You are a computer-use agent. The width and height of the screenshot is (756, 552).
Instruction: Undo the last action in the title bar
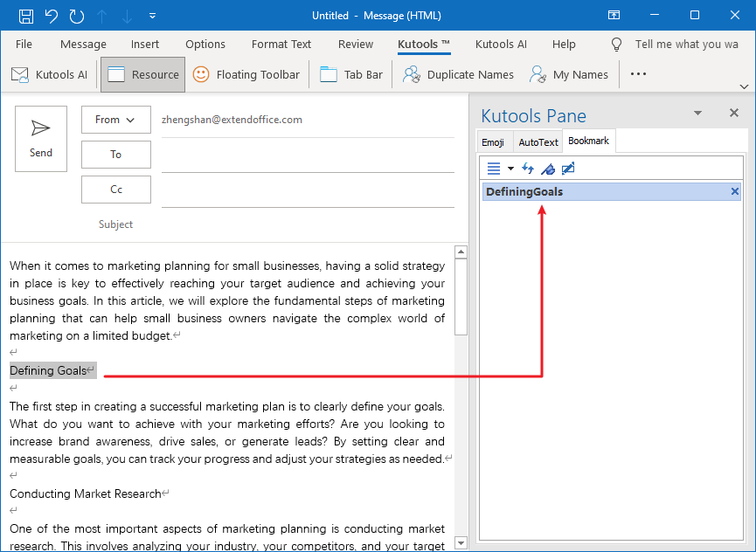point(51,16)
